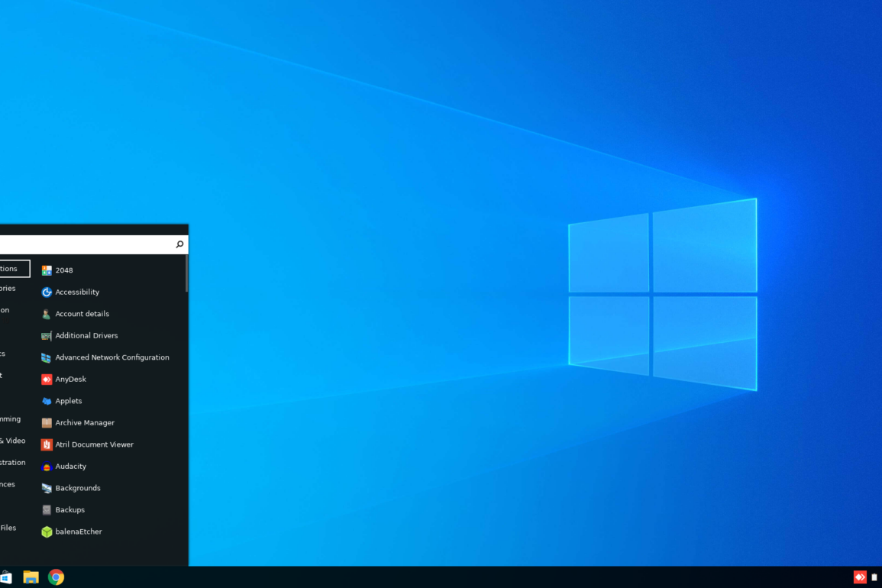Open Google Chrome from the taskbar

coord(56,577)
